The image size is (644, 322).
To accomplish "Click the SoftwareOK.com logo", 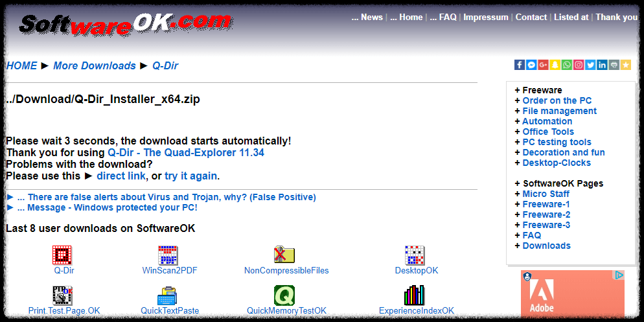I will [x=126, y=25].
